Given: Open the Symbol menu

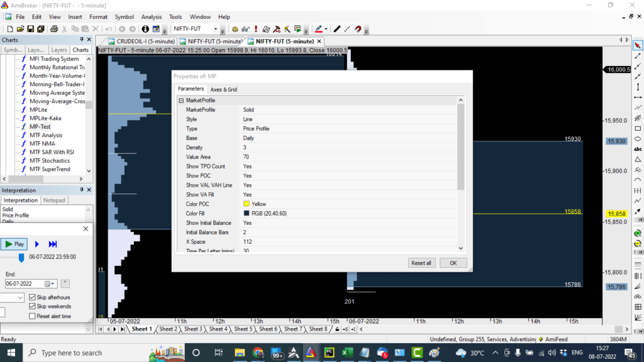Looking at the screenshot, I should pyautogui.click(x=124, y=17).
